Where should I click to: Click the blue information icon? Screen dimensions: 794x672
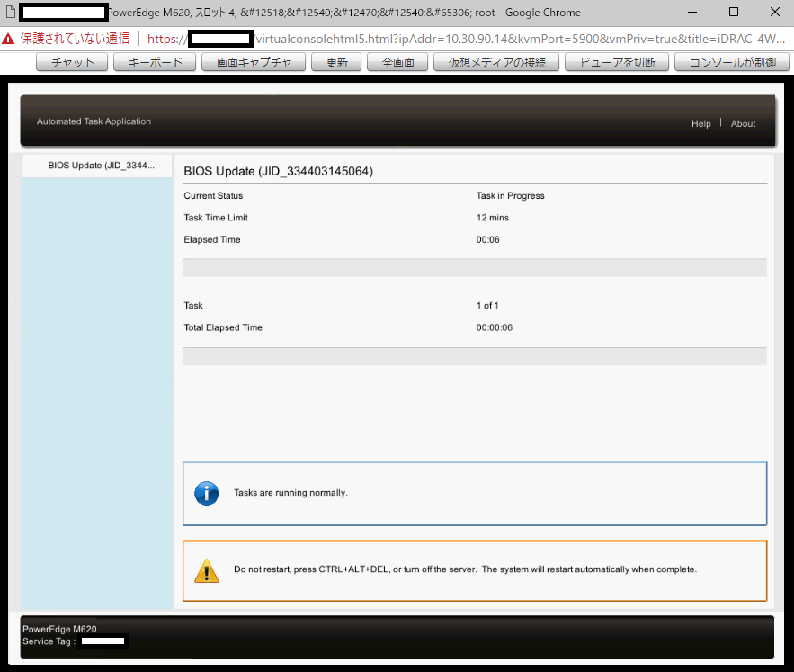click(207, 493)
